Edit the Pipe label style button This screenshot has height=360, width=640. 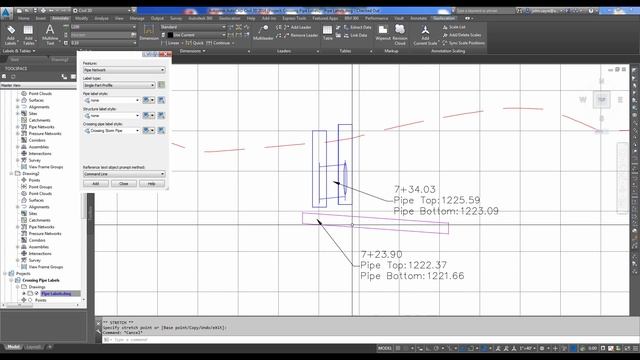click(x=149, y=100)
